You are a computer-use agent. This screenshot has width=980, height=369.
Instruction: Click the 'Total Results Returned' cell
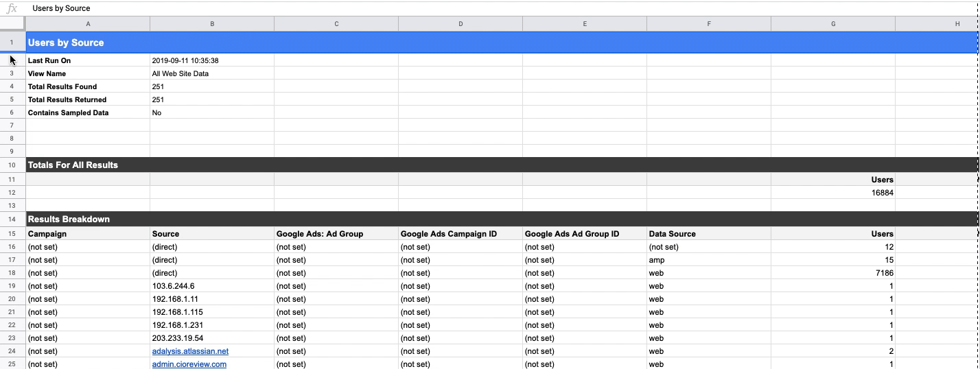pos(88,99)
